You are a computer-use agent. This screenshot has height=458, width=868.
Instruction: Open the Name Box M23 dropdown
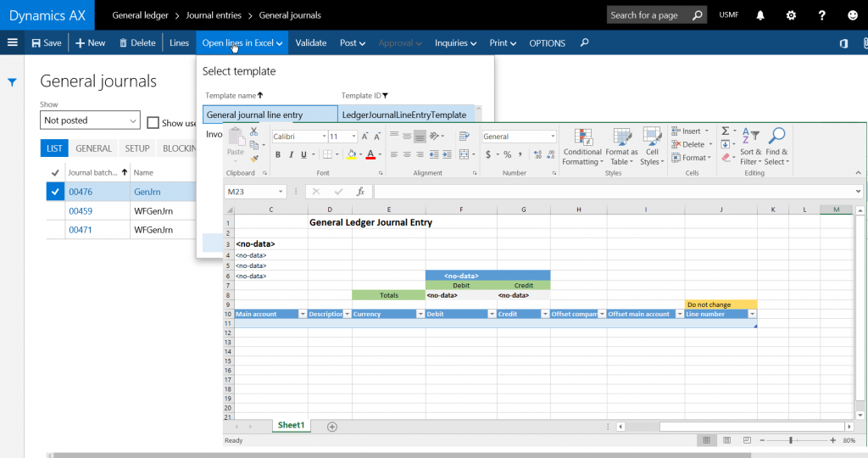281,192
